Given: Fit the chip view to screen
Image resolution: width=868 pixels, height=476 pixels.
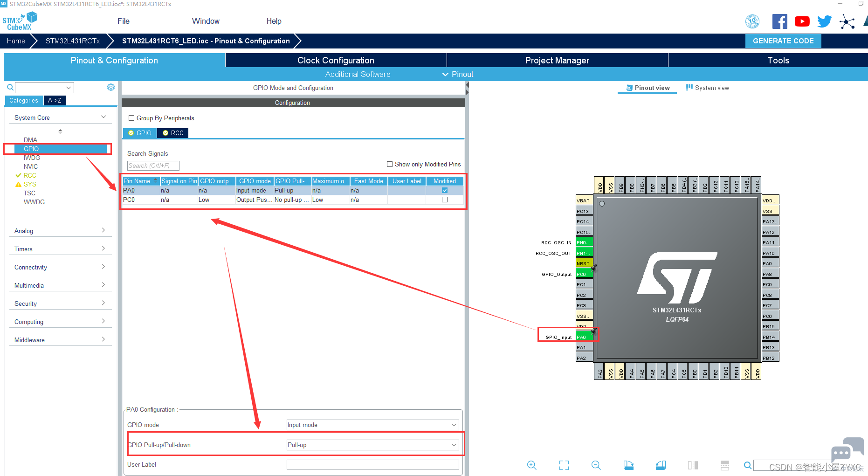Looking at the screenshot, I should tap(564, 465).
